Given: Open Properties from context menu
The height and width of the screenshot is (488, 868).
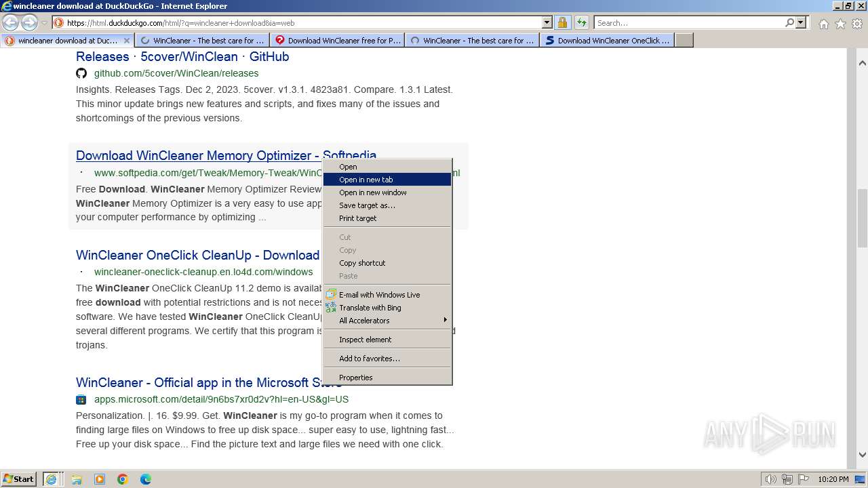Looking at the screenshot, I should click(x=387, y=378).
